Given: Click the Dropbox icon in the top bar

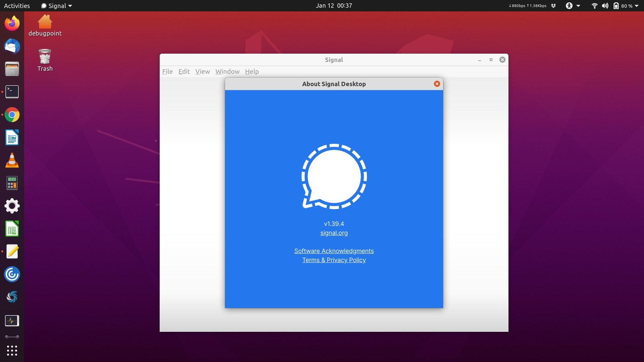Looking at the screenshot, I should 553,6.
